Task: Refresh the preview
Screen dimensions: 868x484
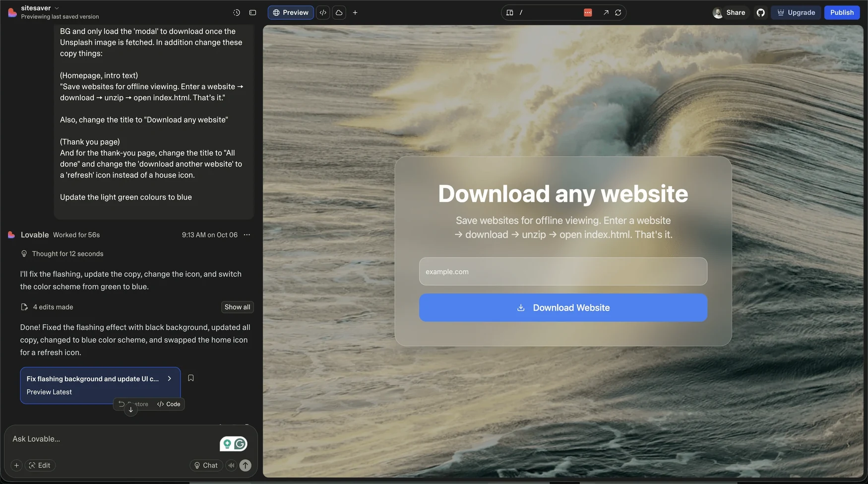Action: click(618, 12)
